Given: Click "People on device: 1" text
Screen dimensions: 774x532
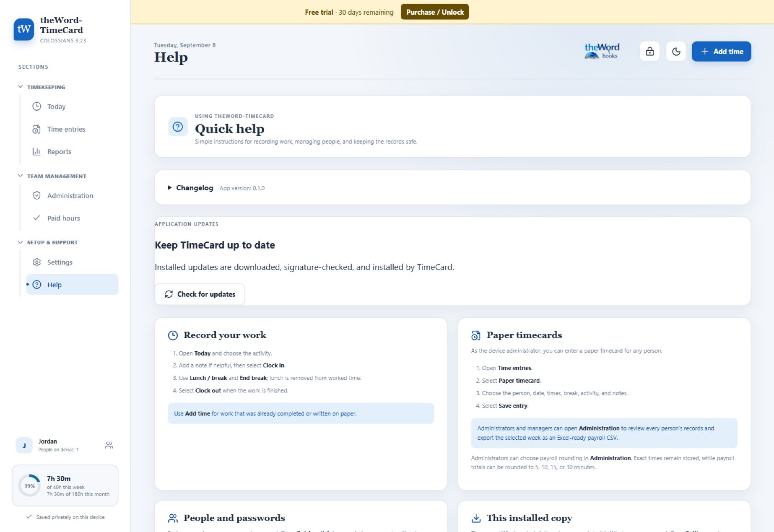Looking at the screenshot, I should [58, 450].
